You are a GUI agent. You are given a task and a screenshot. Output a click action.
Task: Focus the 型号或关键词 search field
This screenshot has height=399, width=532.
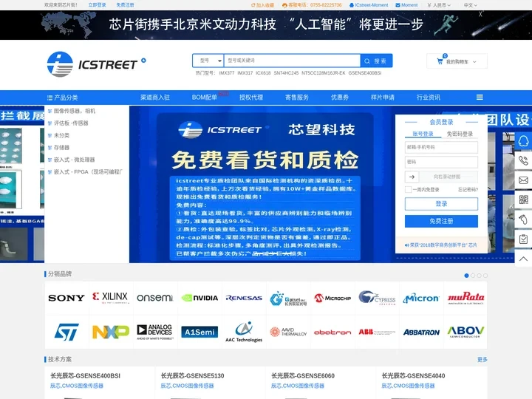(x=292, y=61)
